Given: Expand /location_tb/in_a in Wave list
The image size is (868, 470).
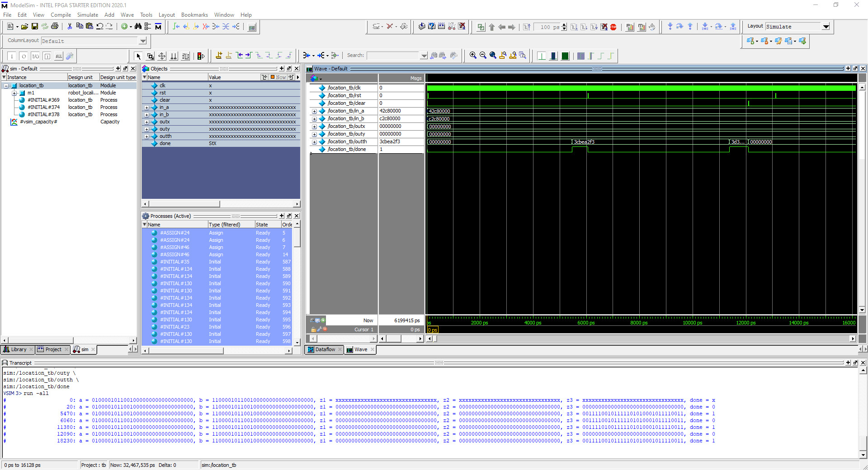Looking at the screenshot, I should [x=314, y=111].
